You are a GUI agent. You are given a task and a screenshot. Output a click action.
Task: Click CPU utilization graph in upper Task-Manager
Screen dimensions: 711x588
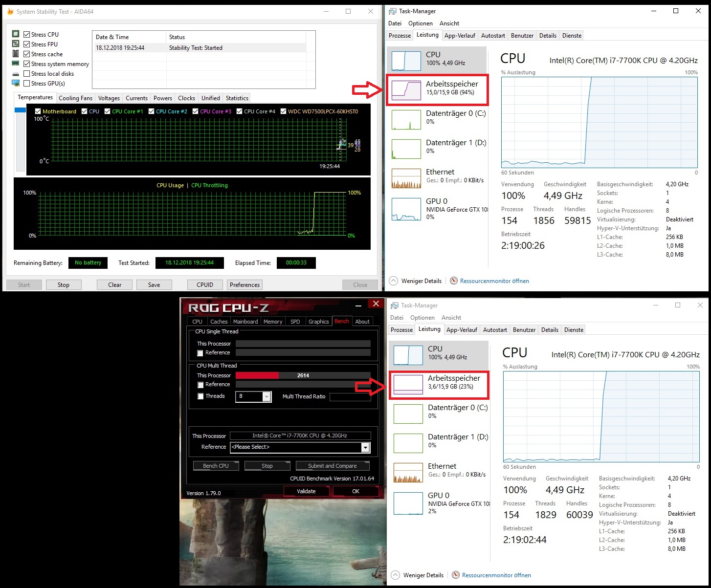[x=600, y=122]
